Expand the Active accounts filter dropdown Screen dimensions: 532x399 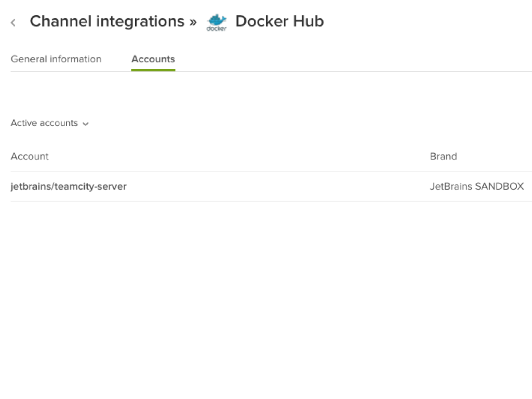(50, 123)
